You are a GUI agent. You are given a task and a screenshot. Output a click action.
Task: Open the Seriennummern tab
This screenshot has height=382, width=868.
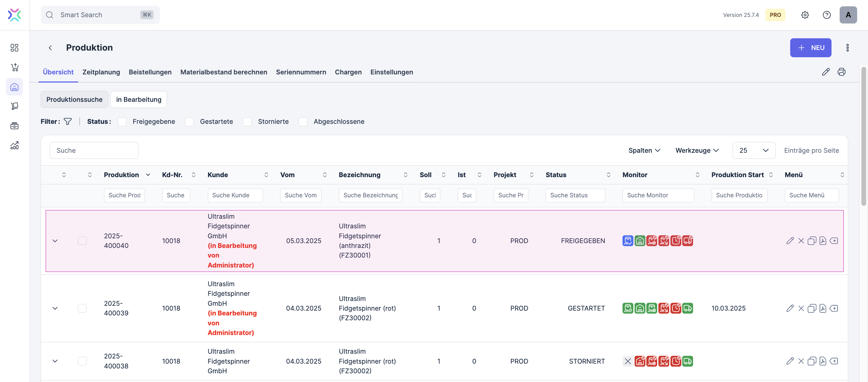301,72
